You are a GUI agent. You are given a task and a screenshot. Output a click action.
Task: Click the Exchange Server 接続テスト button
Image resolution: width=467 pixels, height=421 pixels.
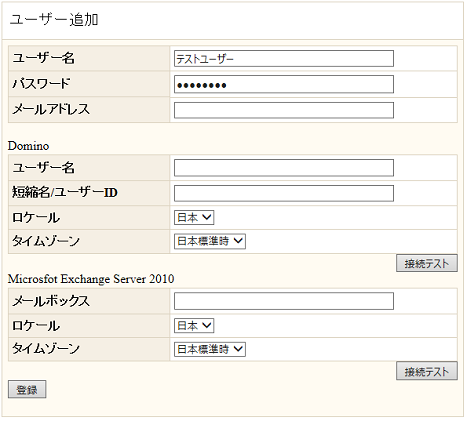(x=427, y=371)
